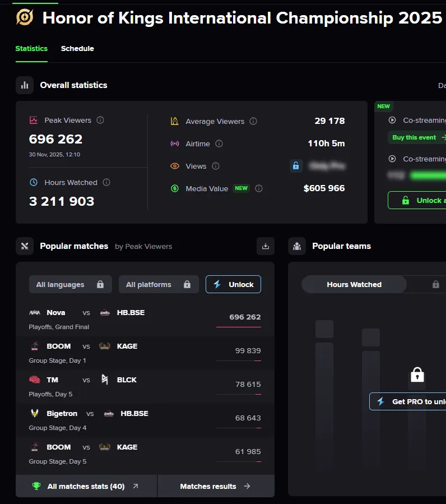Click the second Co-streaming play icon

point(392,159)
